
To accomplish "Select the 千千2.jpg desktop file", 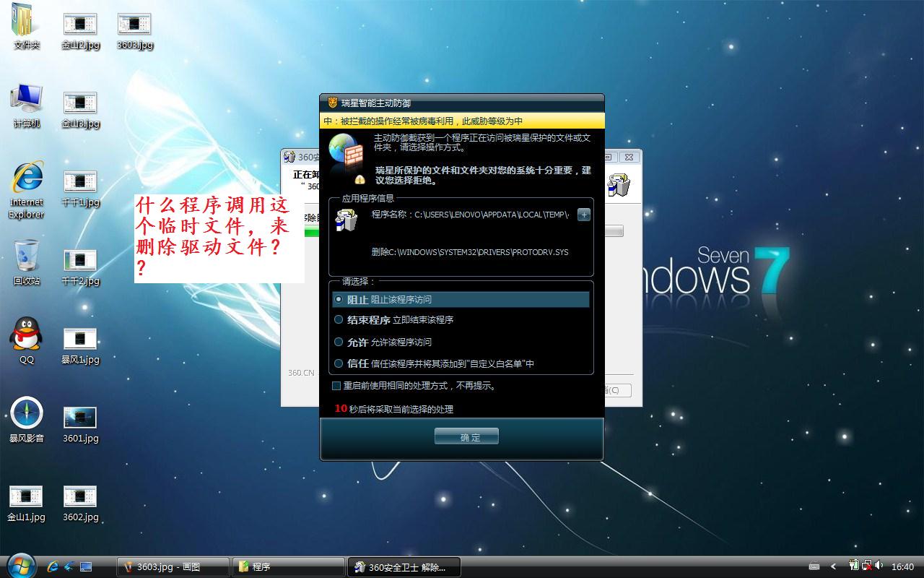I will coord(80,267).
